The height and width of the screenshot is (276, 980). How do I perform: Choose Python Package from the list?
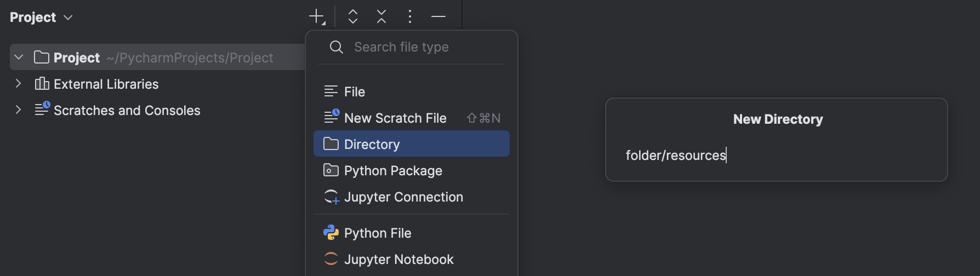tap(393, 171)
